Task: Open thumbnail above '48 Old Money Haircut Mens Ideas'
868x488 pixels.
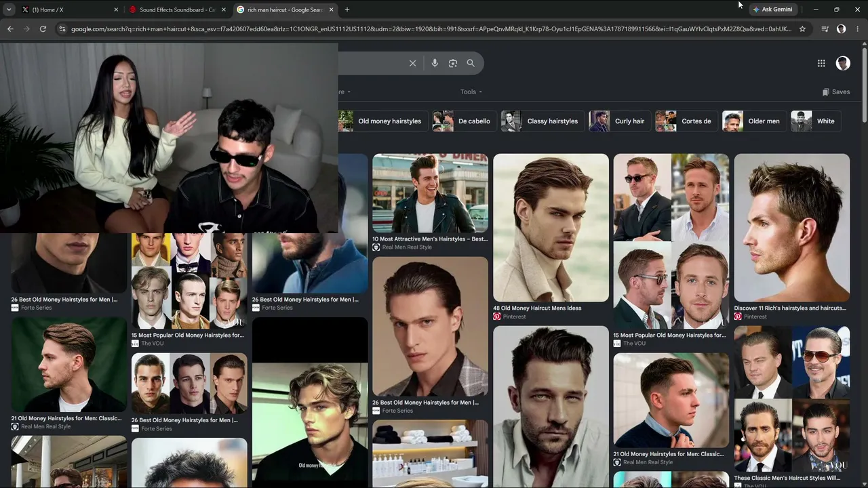Action: point(551,228)
